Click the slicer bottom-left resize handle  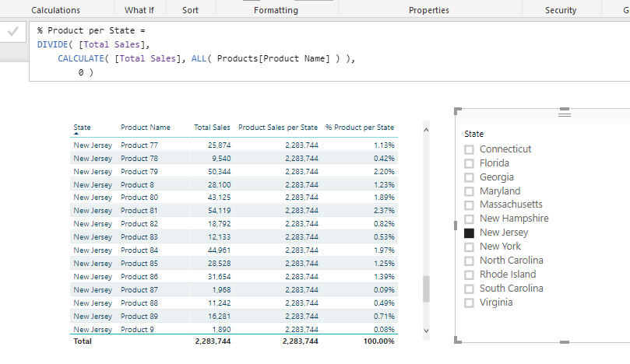point(457,341)
